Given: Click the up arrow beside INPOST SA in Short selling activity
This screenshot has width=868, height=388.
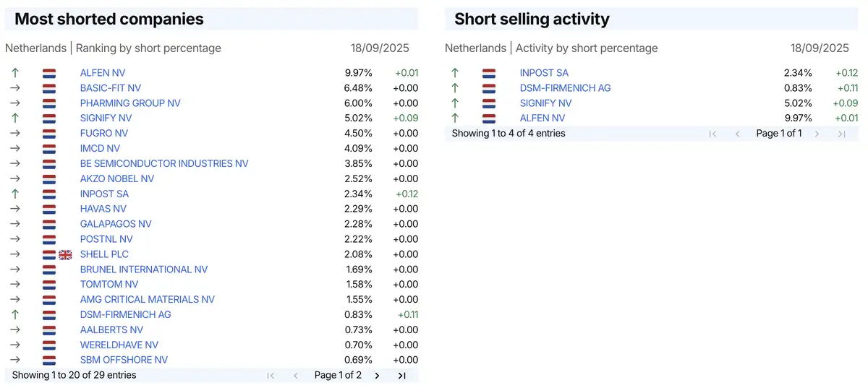Looking at the screenshot, I should click(455, 73).
